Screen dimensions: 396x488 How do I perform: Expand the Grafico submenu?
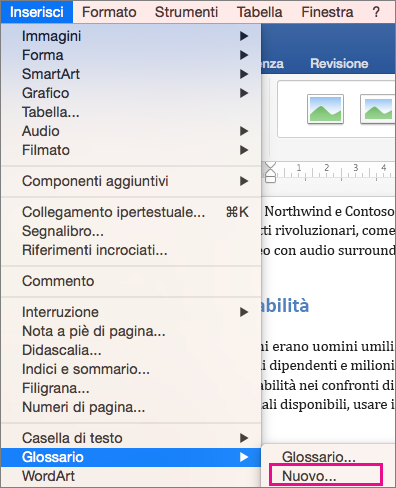131,93
